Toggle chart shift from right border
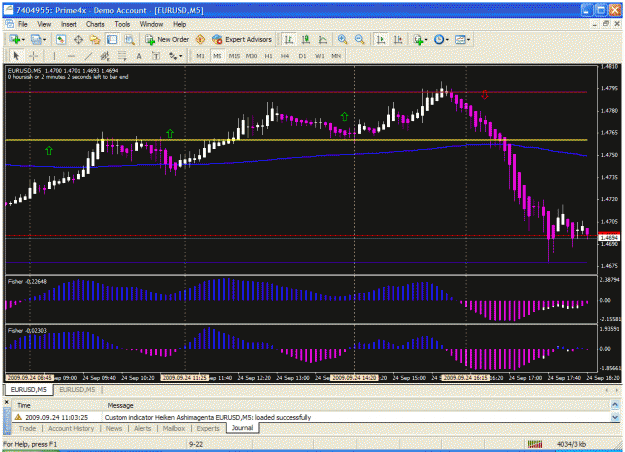625x452 pixels. [398, 39]
